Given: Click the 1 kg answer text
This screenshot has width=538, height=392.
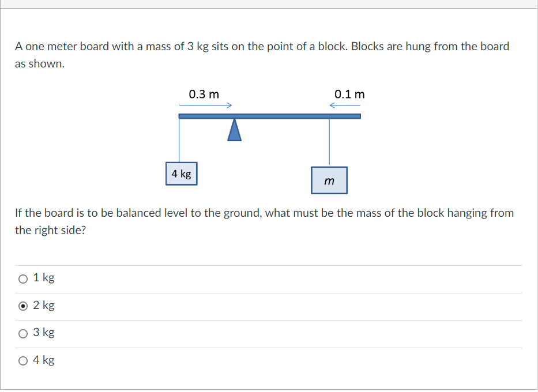Looking at the screenshot, I should pos(44,277).
